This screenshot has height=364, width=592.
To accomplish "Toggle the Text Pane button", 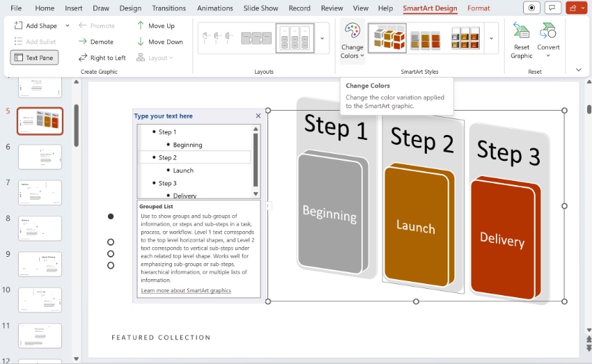I will coord(34,58).
